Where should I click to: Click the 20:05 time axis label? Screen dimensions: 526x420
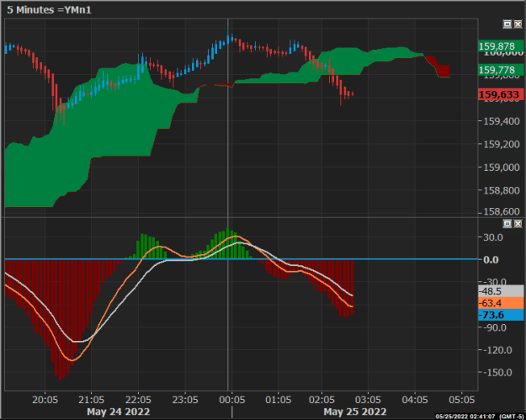pos(45,400)
